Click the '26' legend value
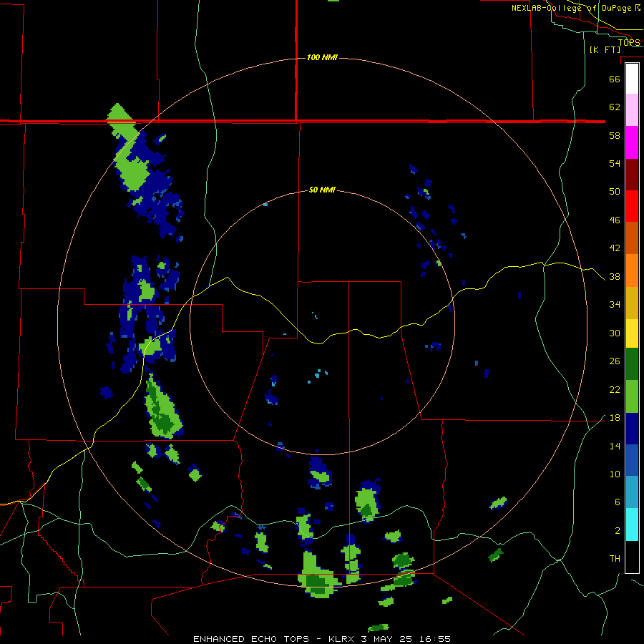 (x=615, y=361)
